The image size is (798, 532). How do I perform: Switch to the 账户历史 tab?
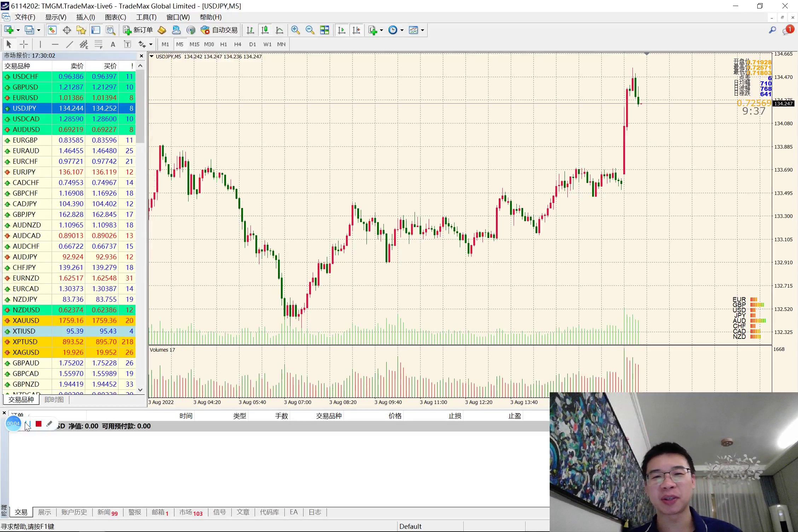(x=74, y=512)
